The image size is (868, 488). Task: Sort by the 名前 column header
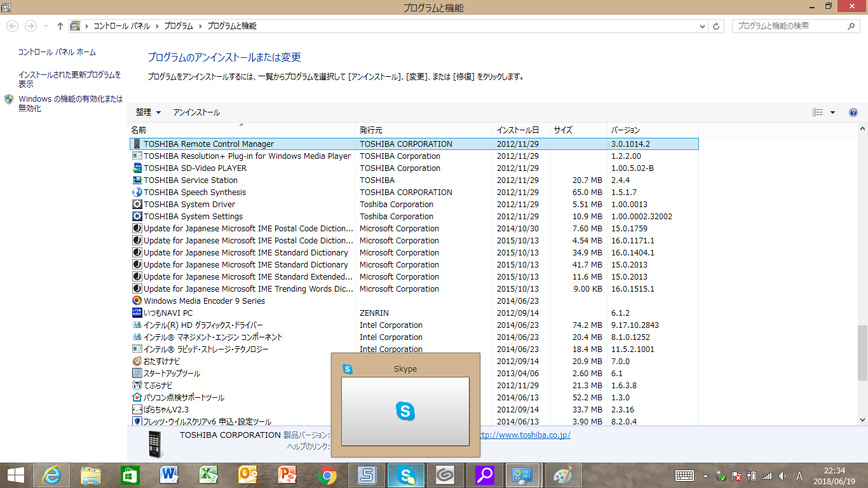[x=241, y=130]
